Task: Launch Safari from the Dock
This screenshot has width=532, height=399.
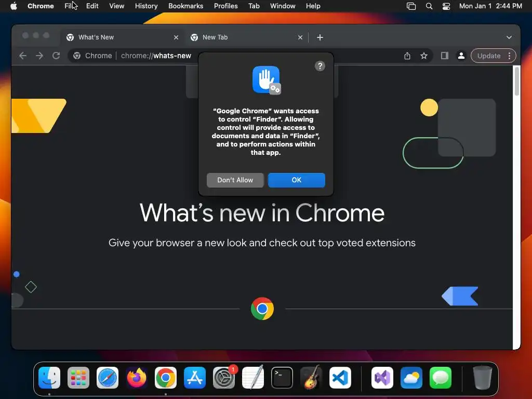Action: tap(108, 378)
